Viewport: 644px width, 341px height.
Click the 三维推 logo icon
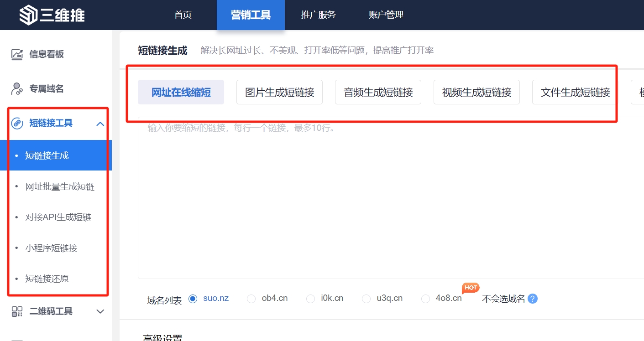28,15
